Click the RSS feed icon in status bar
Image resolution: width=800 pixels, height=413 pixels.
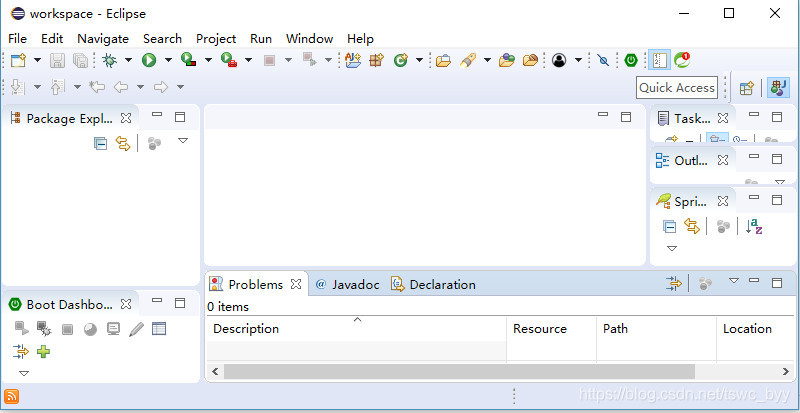[x=11, y=396]
